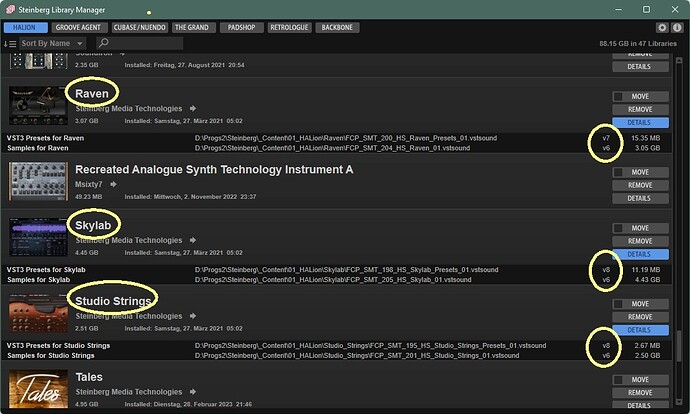Click the search magnifier icon
The width and height of the screenshot is (690, 414).
103,43
